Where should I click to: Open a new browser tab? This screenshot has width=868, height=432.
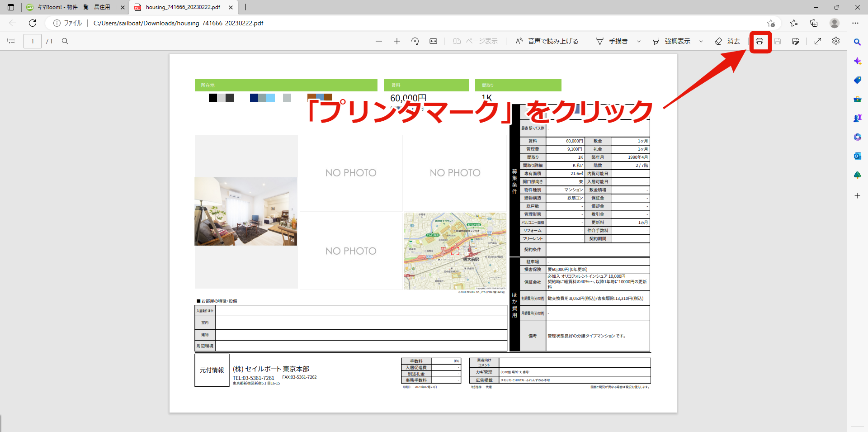point(245,7)
